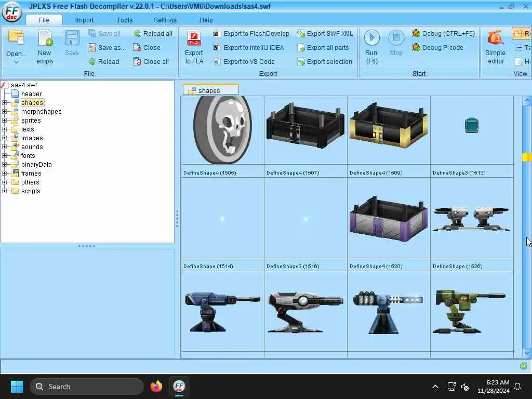This screenshot has width=532, height=399.
Task: Select the black crate shape DefineShape4 (1507)
Action: [x=305, y=130]
